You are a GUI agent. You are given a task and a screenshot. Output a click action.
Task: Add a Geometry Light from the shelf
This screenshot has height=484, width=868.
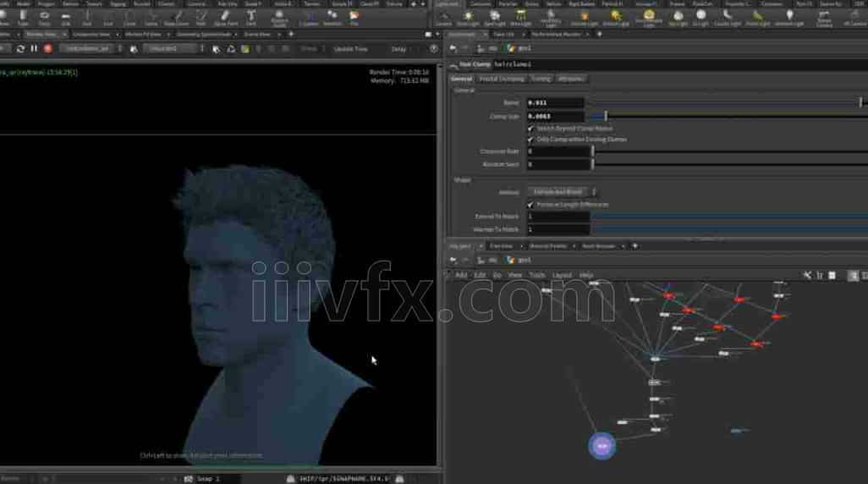pos(551,19)
